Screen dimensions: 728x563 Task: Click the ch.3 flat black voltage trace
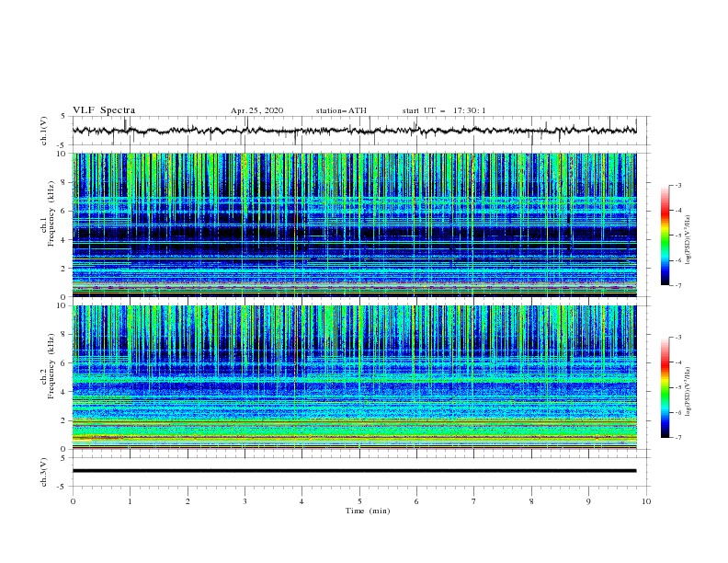(354, 471)
